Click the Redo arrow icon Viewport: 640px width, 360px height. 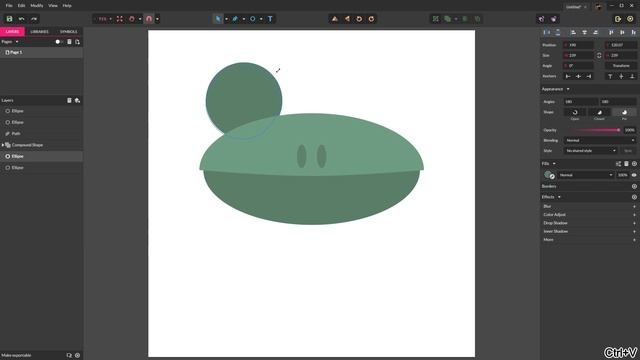34,19
